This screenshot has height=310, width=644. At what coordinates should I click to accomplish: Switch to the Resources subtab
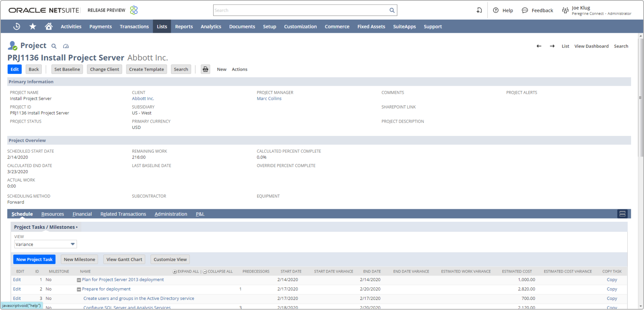[53, 214]
